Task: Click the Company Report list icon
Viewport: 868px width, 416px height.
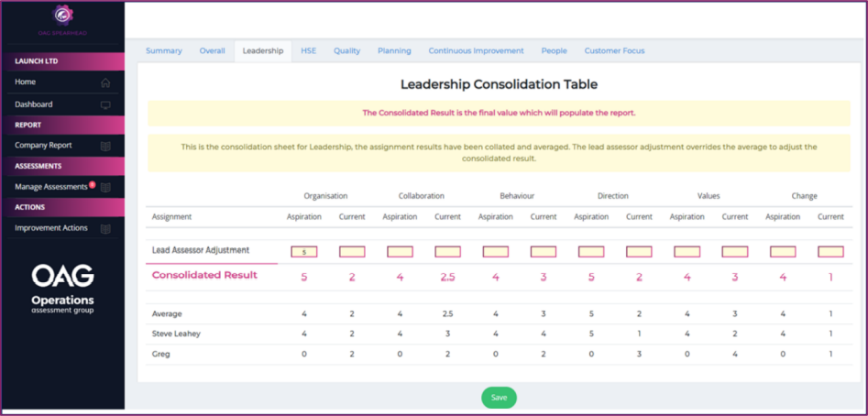Action: (105, 146)
